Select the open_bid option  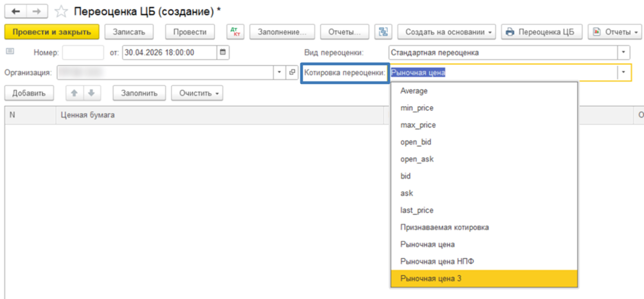pos(485,142)
